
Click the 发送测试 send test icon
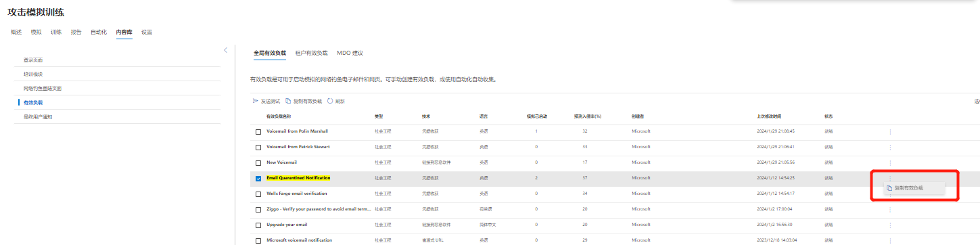coord(256,101)
